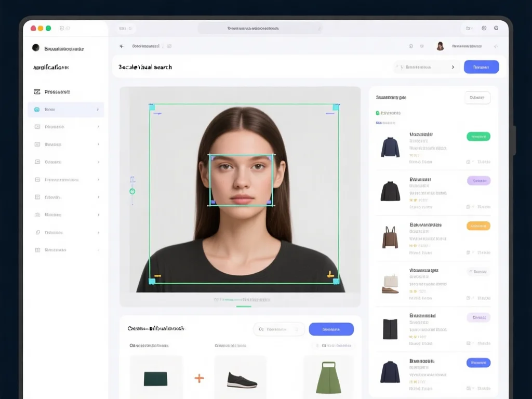Click the blue button in the top right header
This screenshot has height=399, width=532.
pyautogui.click(x=481, y=67)
